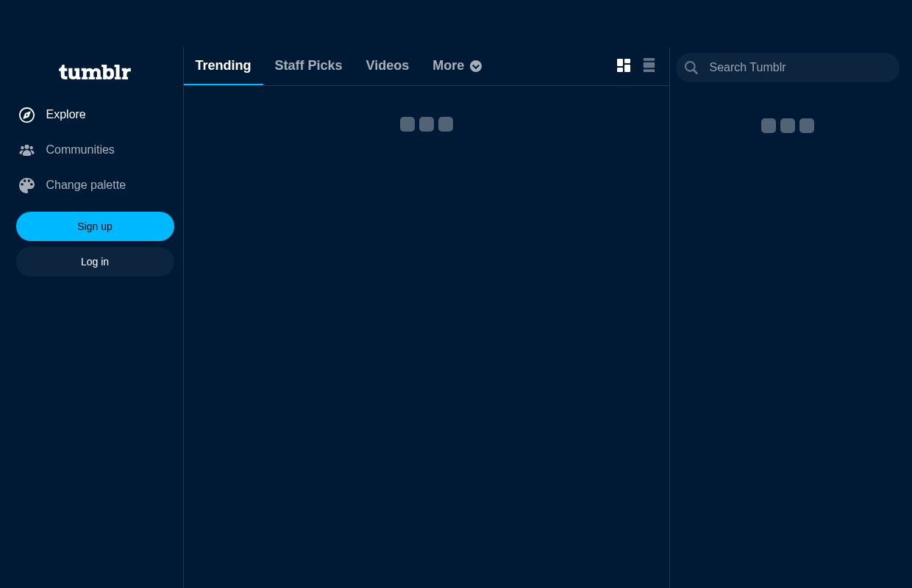Viewport: 912px width, 588px height.
Task: Click the Log in button
Action: coord(95,262)
